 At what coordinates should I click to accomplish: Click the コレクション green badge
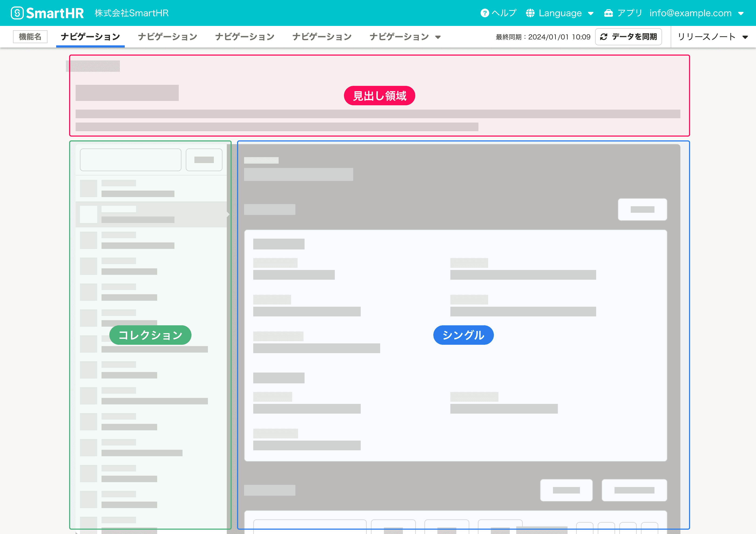(150, 335)
